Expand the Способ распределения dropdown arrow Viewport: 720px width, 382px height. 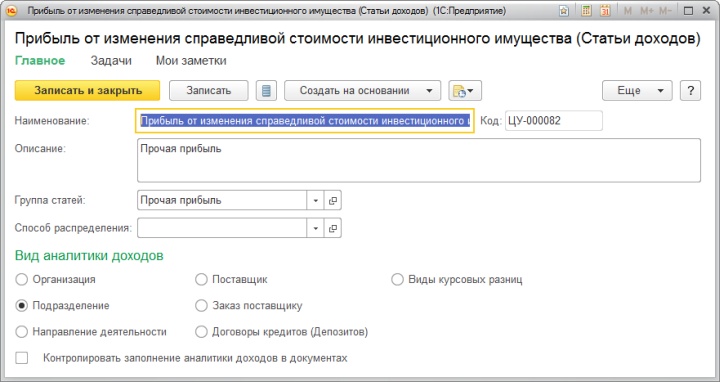click(315, 228)
